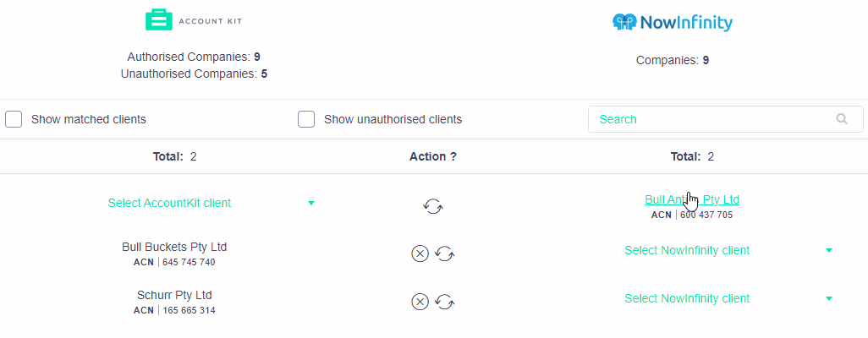Open the Select AccountKit client dropdown
Screen dimensions: 868x338
coord(169,203)
